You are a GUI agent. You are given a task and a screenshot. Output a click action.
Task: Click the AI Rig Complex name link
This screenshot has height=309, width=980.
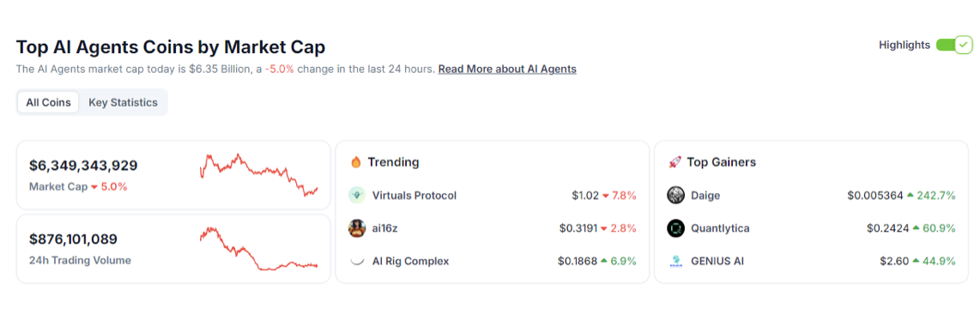pyautogui.click(x=411, y=261)
